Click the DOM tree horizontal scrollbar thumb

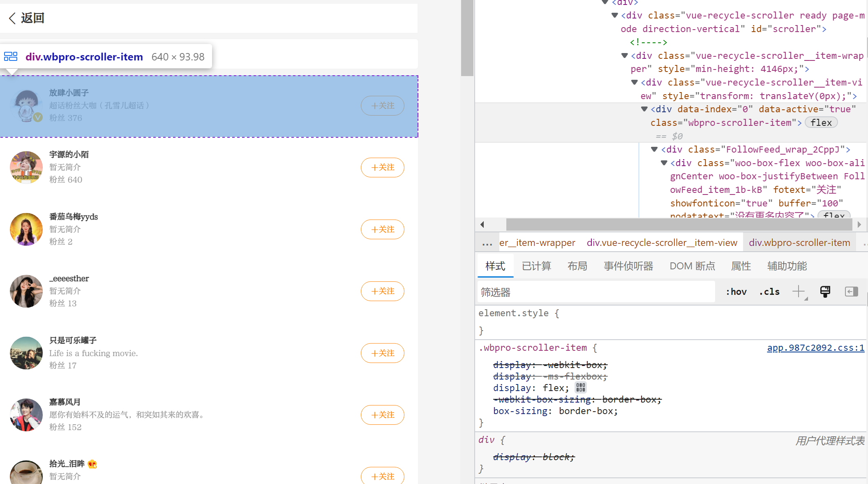(x=679, y=225)
